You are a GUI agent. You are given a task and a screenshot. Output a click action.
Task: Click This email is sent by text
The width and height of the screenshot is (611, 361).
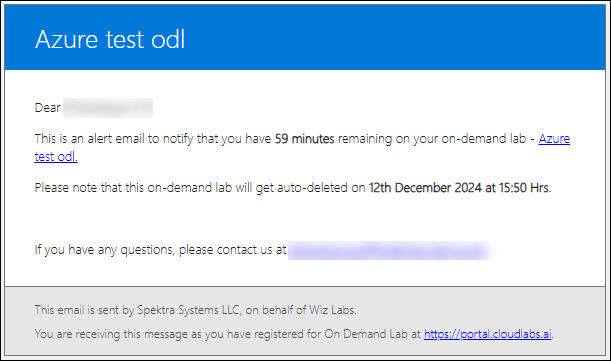pyautogui.click(x=85, y=310)
